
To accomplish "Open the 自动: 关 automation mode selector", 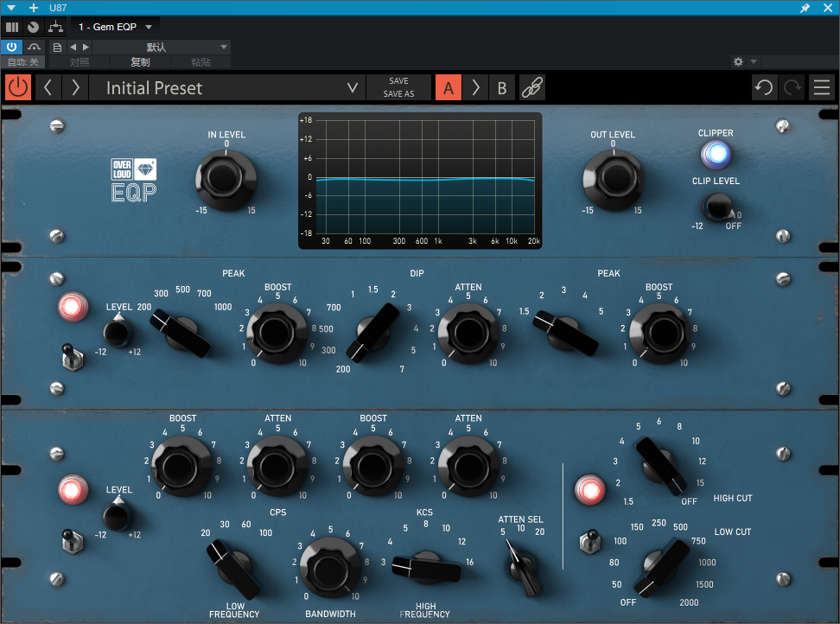I will (x=23, y=62).
